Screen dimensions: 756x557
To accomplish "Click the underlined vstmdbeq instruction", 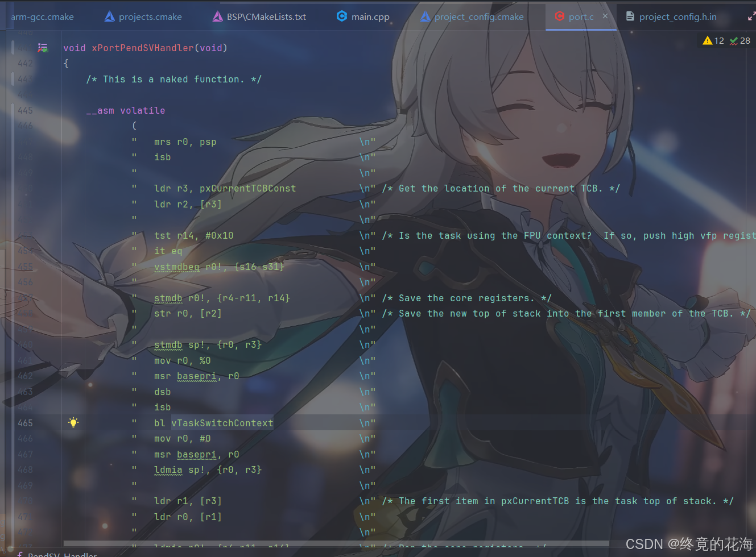I will tap(177, 267).
